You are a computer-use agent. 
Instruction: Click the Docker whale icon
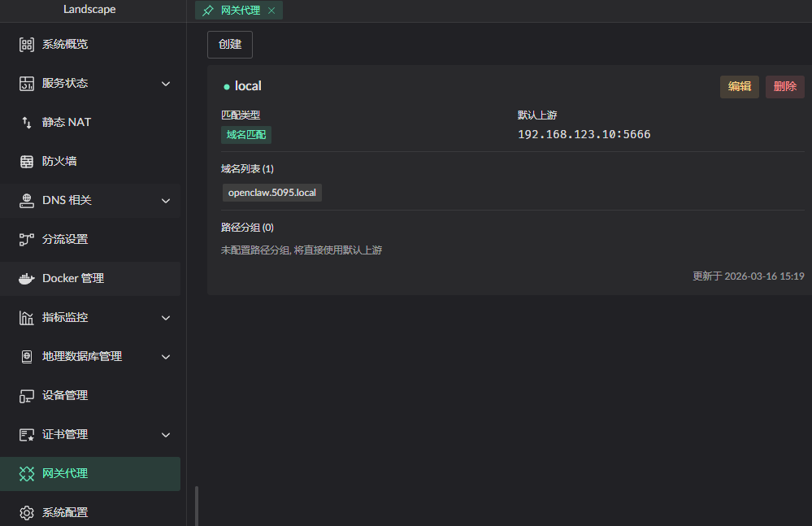click(x=28, y=279)
